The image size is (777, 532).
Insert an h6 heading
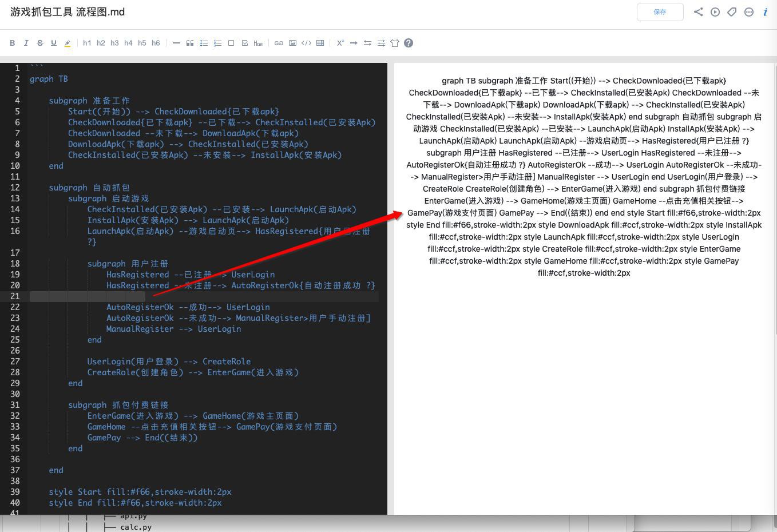(156, 43)
